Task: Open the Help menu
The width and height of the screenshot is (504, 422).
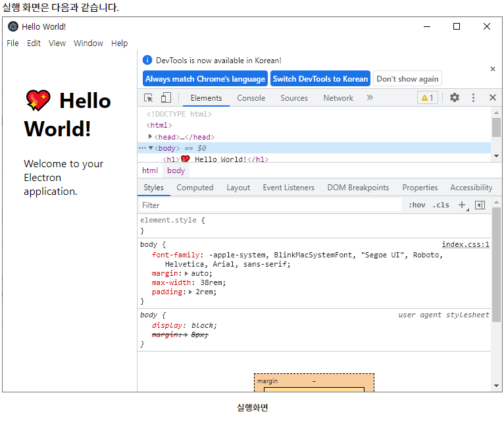Action: [x=119, y=43]
